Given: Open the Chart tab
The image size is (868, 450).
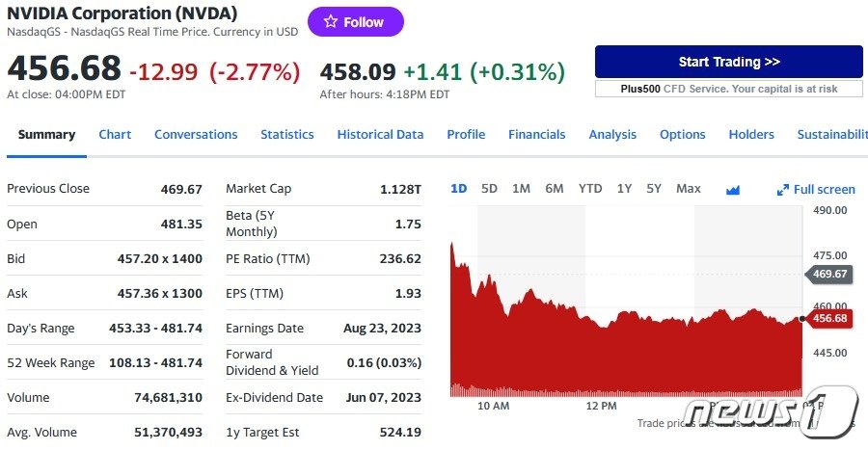Looking at the screenshot, I should pyautogui.click(x=115, y=135).
